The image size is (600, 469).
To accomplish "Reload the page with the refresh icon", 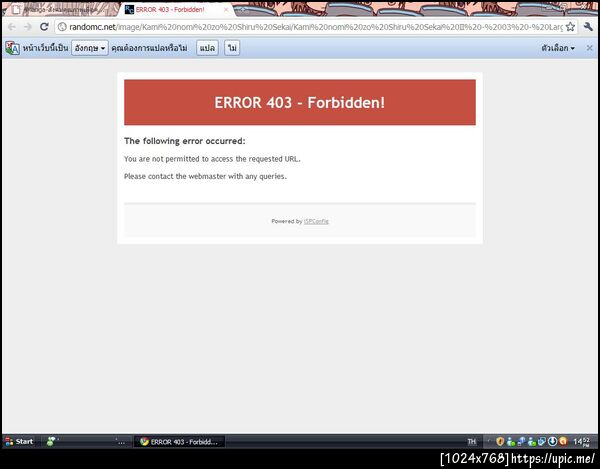I will pyautogui.click(x=44, y=27).
